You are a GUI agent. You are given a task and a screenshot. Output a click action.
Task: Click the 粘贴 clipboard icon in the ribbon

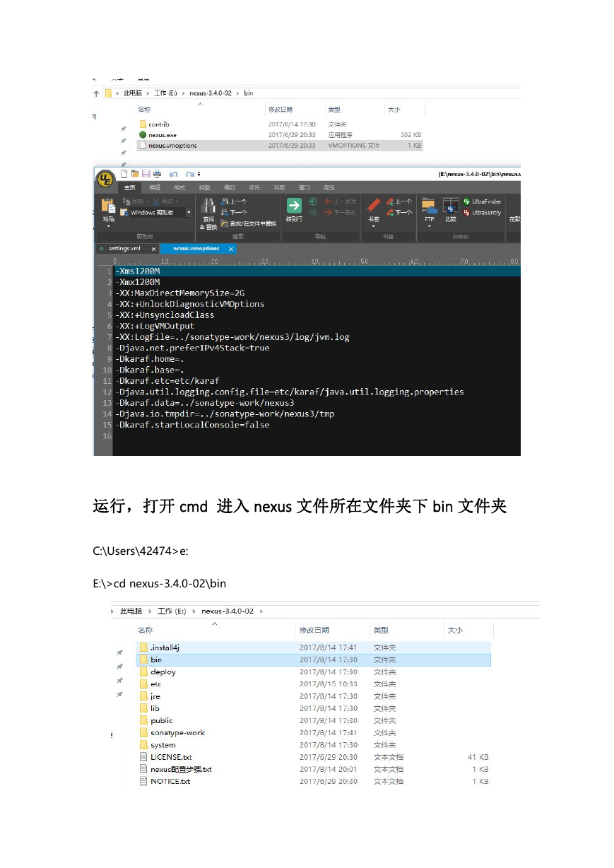[108, 206]
